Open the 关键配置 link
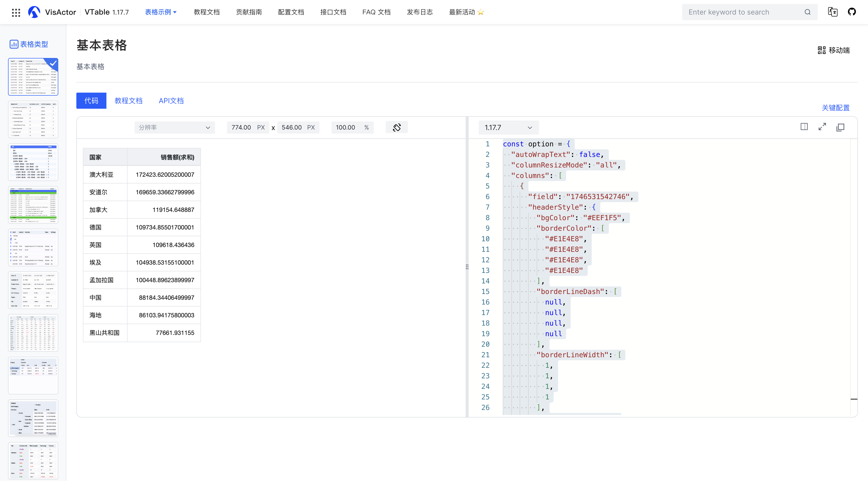Screen dimensions: 868x481 point(835,108)
